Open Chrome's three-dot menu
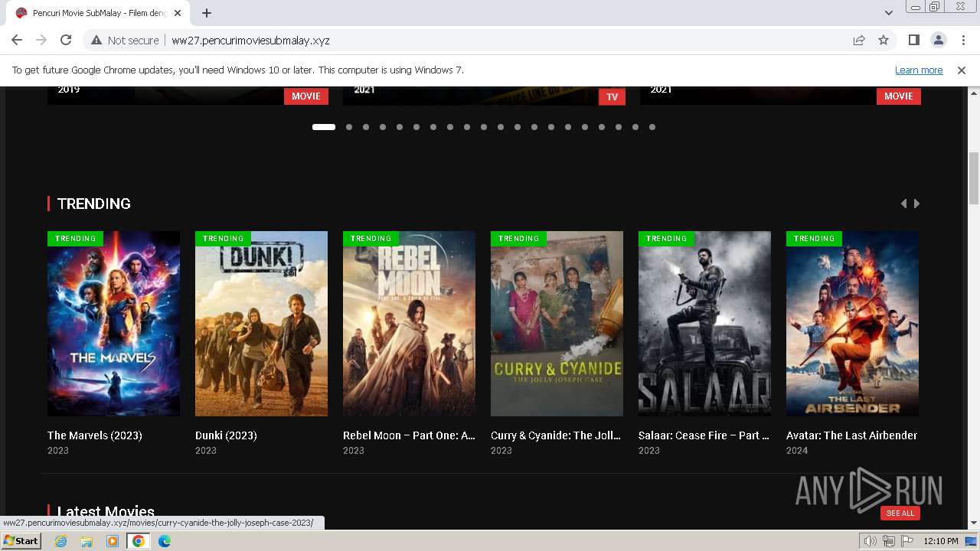 [962, 40]
